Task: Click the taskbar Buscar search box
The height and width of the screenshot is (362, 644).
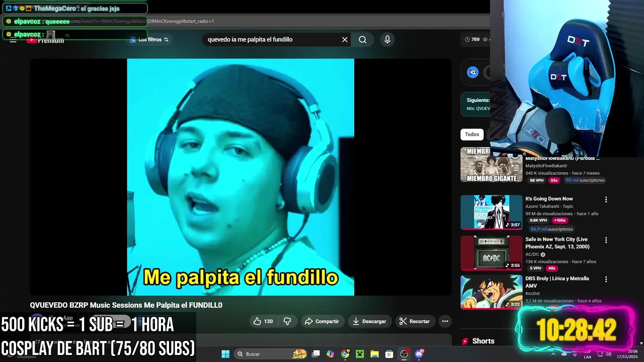Action: [271, 354]
